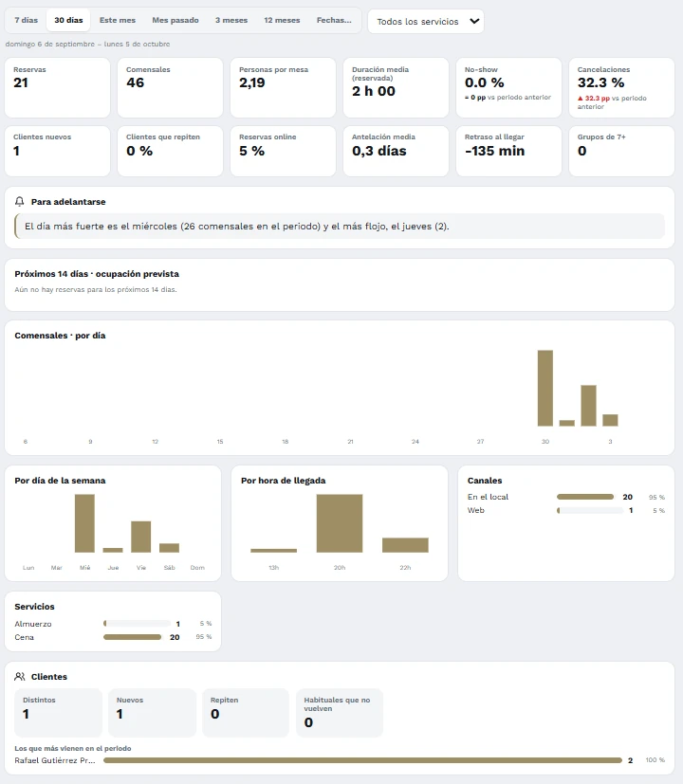Click the Retraso al llegar -135 min card
The width and height of the screenshot is (683, 784).
coord(508,151)
